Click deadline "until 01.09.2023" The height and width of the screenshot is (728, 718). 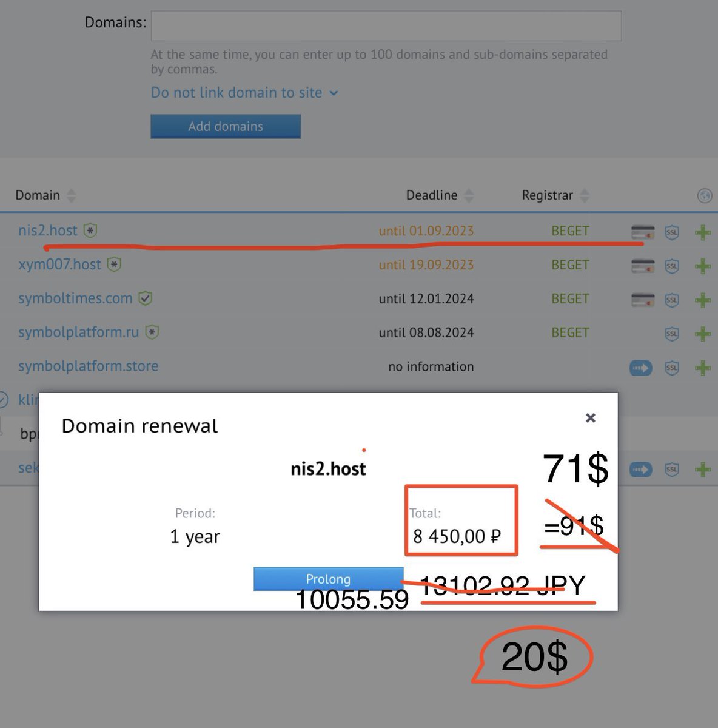[426, 231]
